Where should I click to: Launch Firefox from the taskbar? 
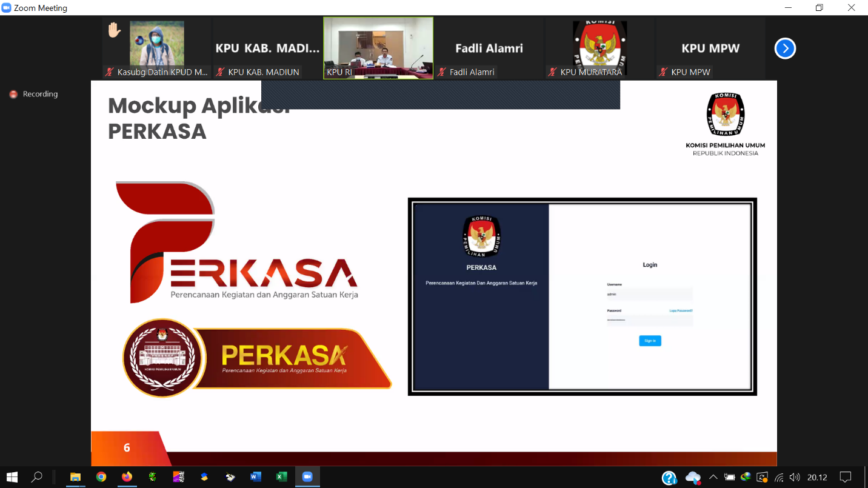click(127, 476)
